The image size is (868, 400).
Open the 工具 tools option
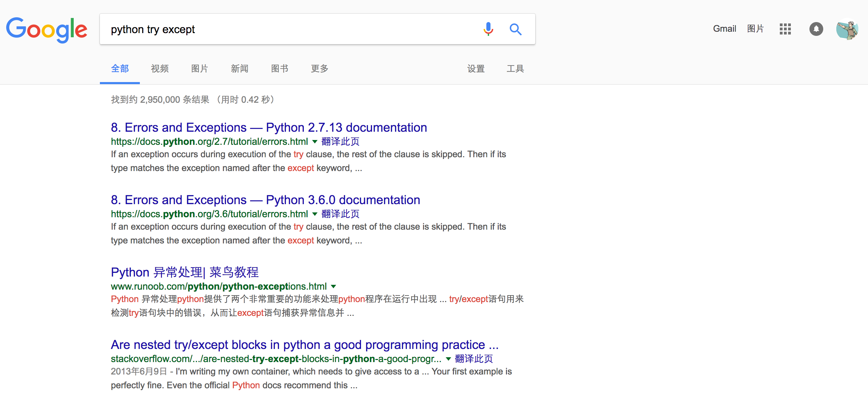(x=515, y=69)
